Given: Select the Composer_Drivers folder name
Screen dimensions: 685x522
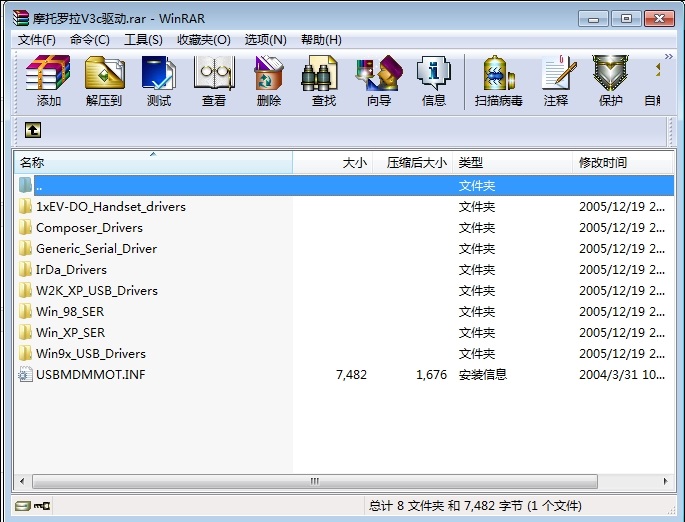Looking at the screenshot, I should coord(90,228).
